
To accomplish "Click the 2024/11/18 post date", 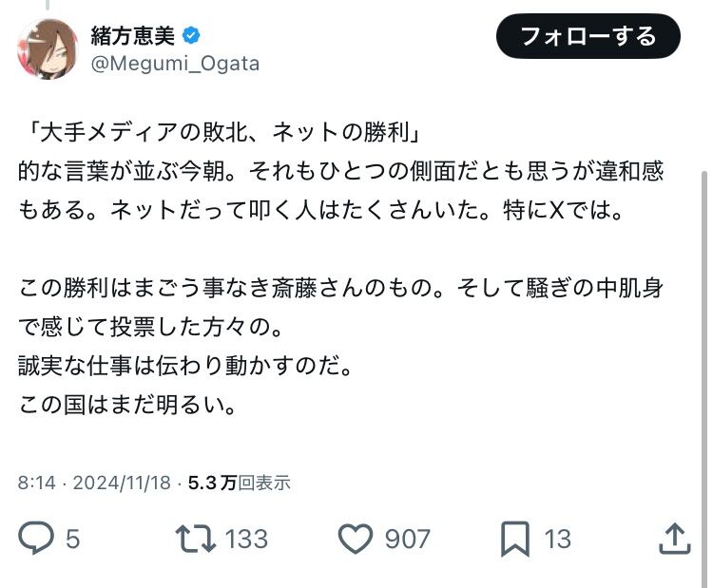I will coord(122,483).
